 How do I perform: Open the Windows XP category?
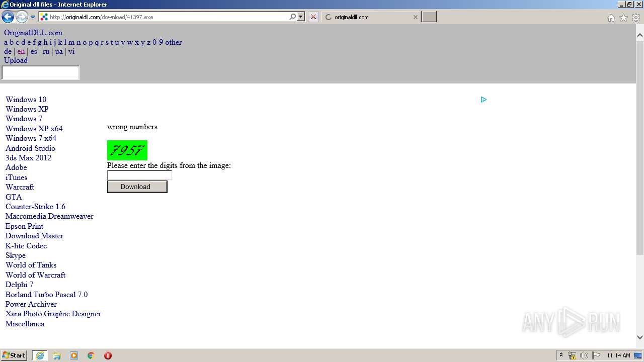coord(27,109)
